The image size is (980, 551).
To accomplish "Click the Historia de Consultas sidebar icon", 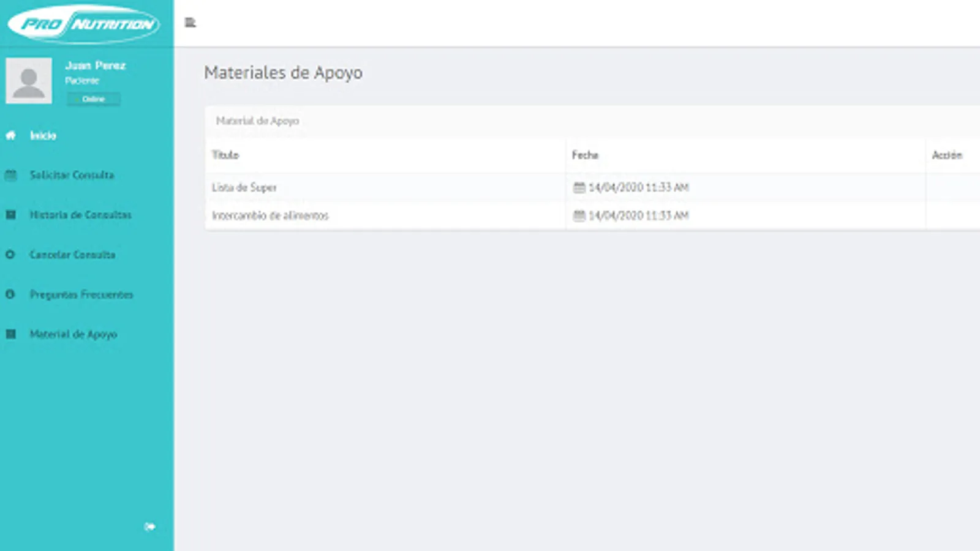I will [10, 215].
